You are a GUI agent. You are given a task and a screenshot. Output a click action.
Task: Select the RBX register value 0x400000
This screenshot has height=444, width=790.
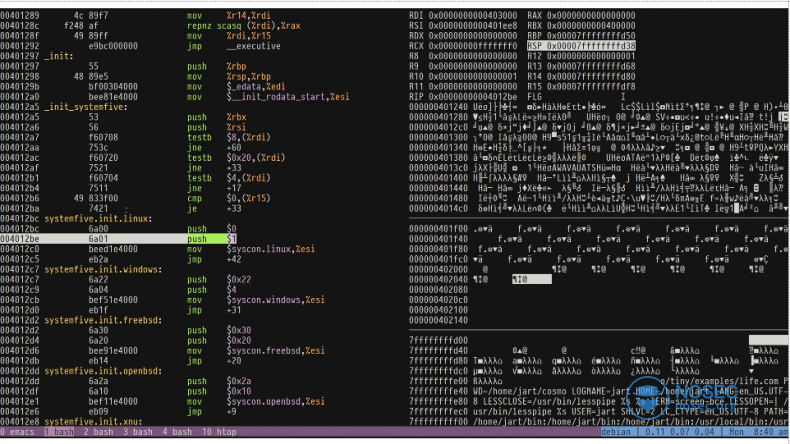[x=591, y=26]
